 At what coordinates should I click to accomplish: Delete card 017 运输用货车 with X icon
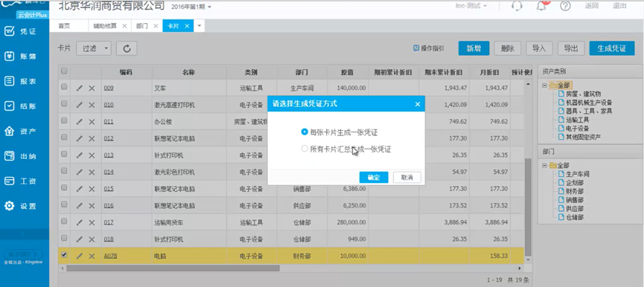click(92, 222)
